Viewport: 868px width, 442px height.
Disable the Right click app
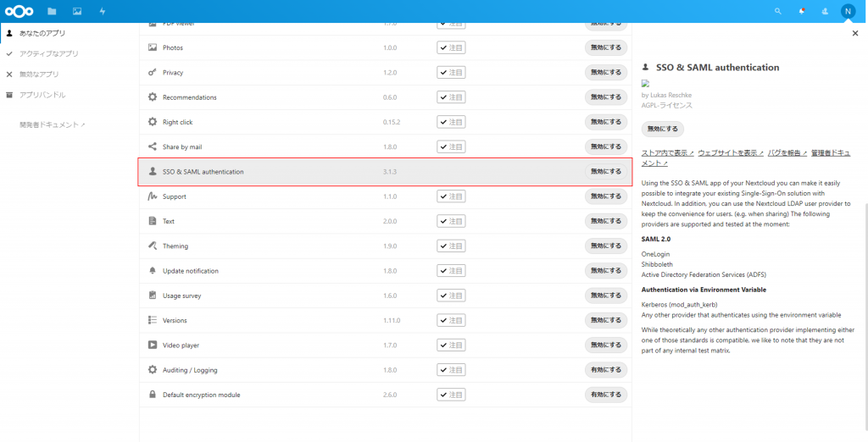[606, 122]
